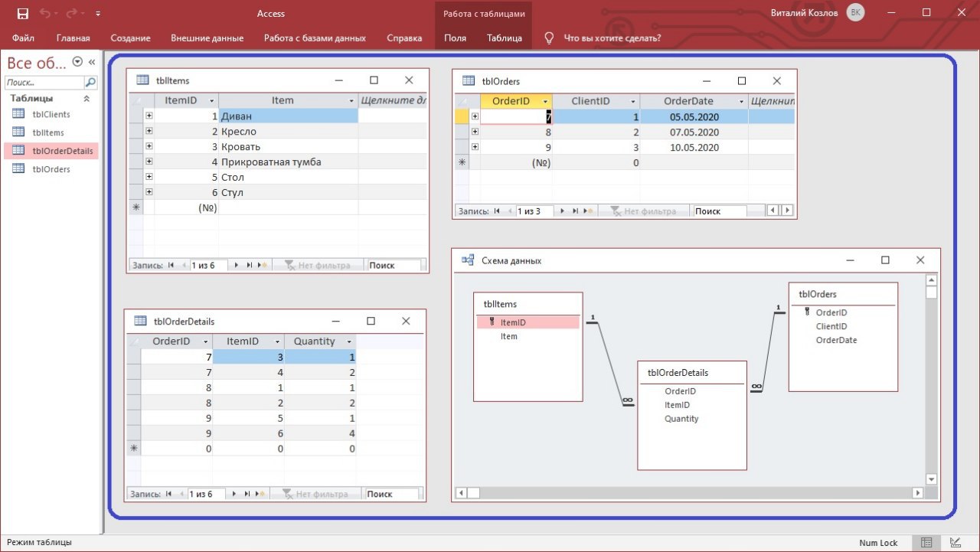Image resolution: width=980 pixels, height=552 pixels.
Task: Click the user account avatar BK
Action: click(x=856, y=13)
